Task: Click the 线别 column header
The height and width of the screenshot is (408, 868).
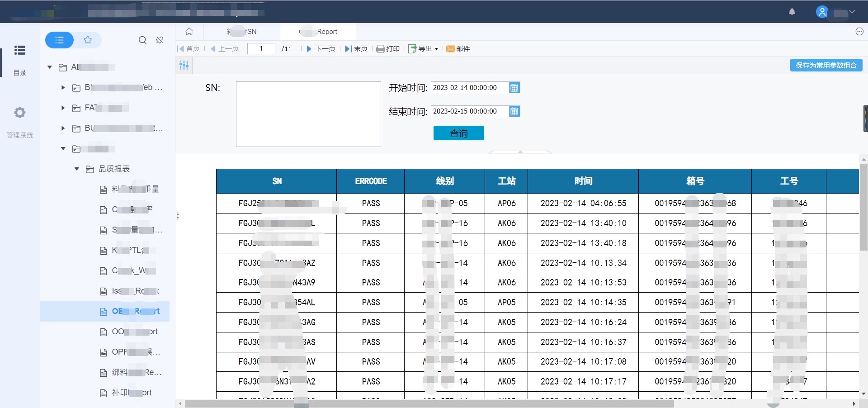Action: click(445, 181)
